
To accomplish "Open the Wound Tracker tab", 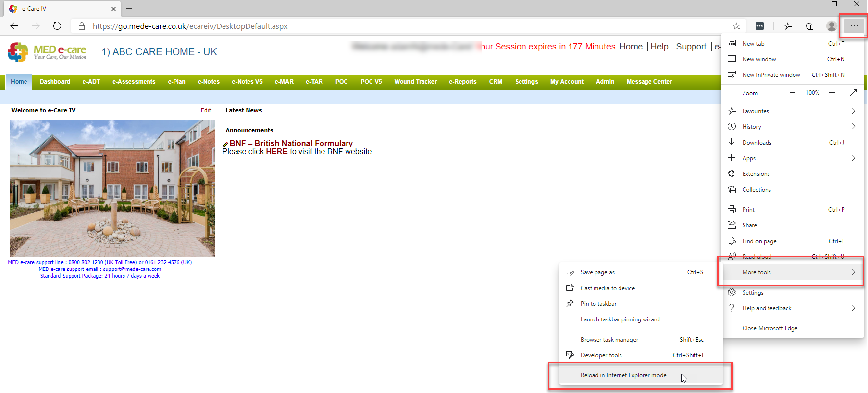I will (x=416, y=82).
